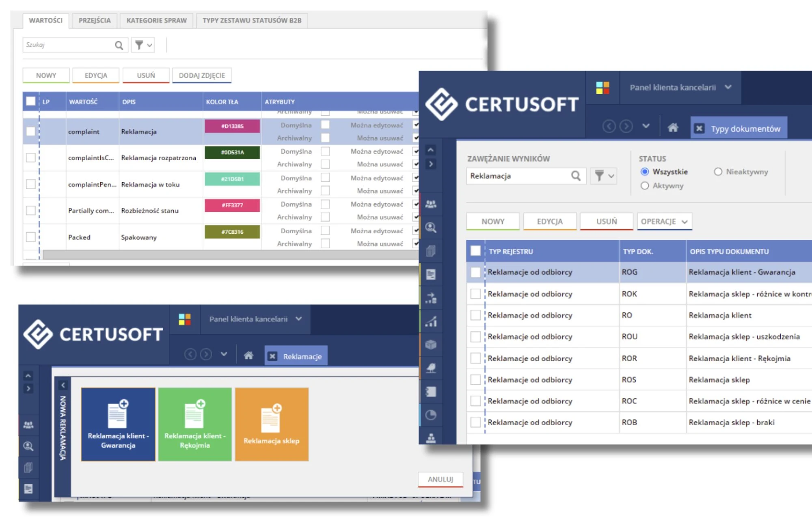812x517 pixels.
Task: Close the Reklamacje tab using its X icon
Action: 272,356
